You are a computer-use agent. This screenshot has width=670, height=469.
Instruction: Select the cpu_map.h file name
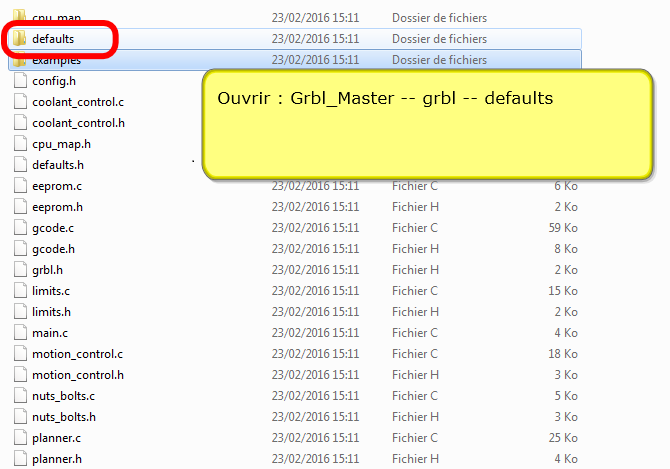tap(60, 144)
